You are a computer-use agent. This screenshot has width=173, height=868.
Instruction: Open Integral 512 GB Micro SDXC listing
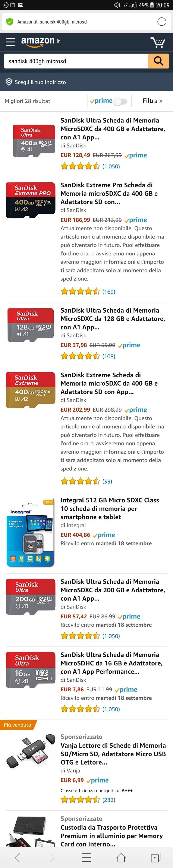tap(110, 508)
